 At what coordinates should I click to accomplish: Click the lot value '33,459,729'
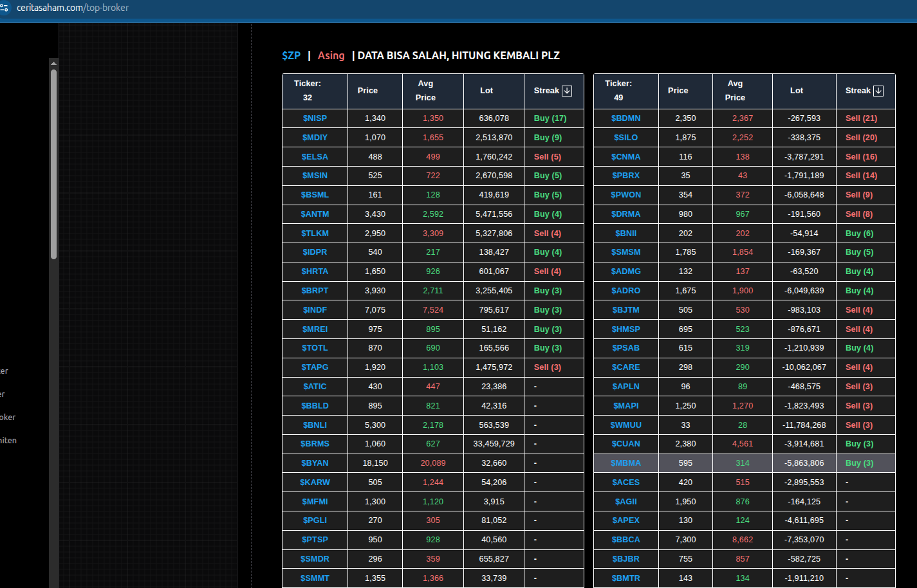[494, 444]
